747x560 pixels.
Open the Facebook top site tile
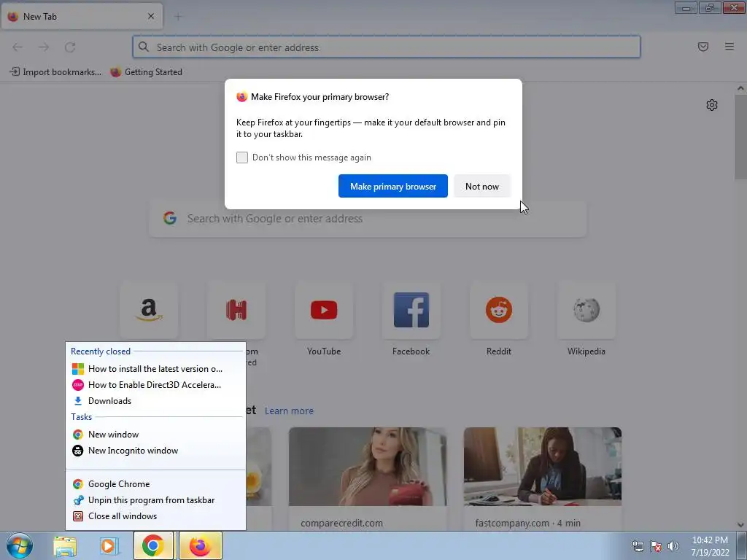click(x=411, y=310)
